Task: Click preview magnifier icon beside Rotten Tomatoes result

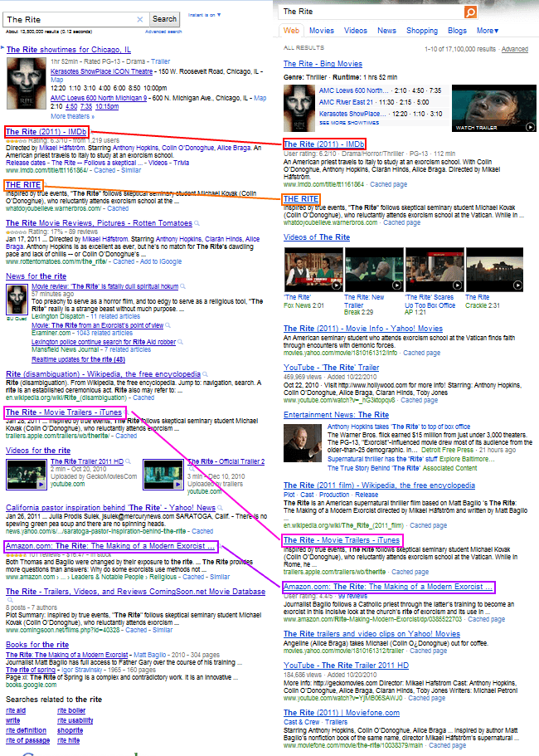Action: tap(197, 223)
